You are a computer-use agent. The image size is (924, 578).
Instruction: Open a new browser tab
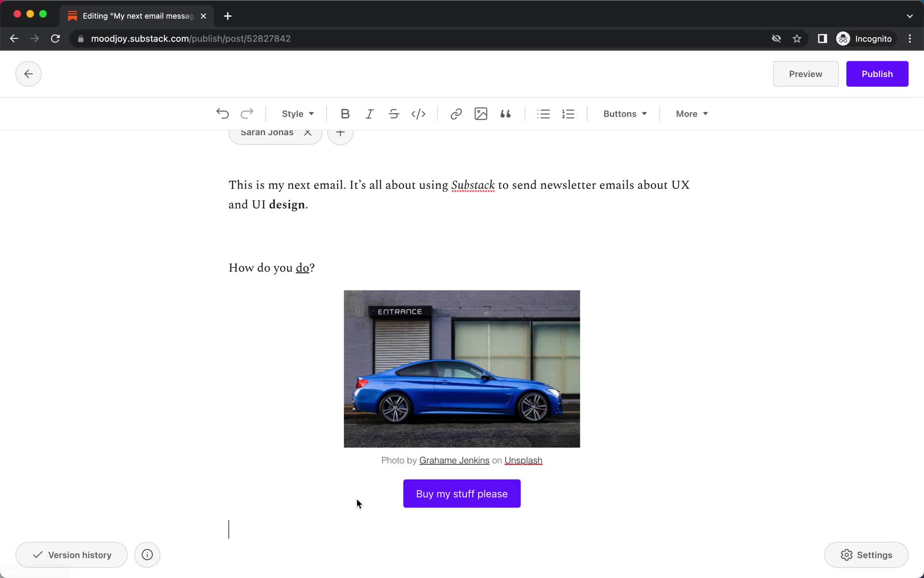[228, 16]
